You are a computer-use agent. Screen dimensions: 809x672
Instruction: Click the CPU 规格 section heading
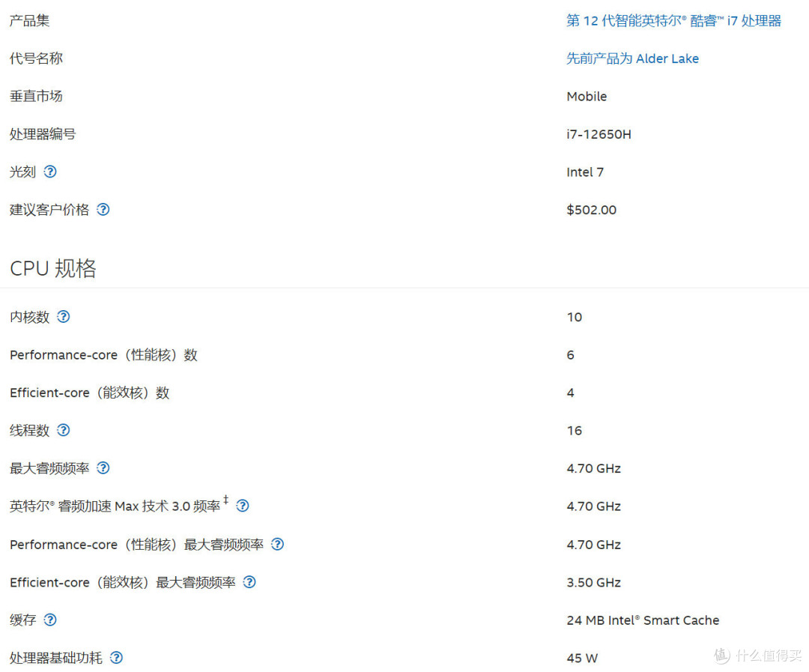click(53, 268)
